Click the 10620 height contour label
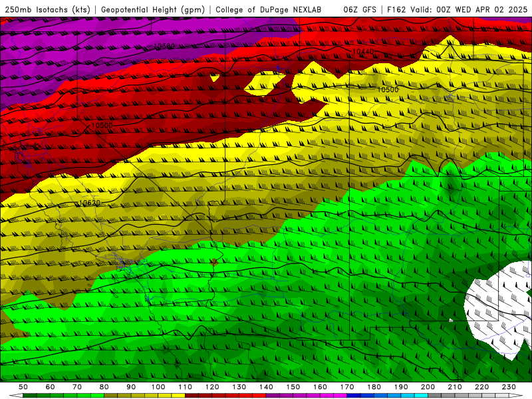Viewport: 532px width, 399px height. tap(90, 203)
